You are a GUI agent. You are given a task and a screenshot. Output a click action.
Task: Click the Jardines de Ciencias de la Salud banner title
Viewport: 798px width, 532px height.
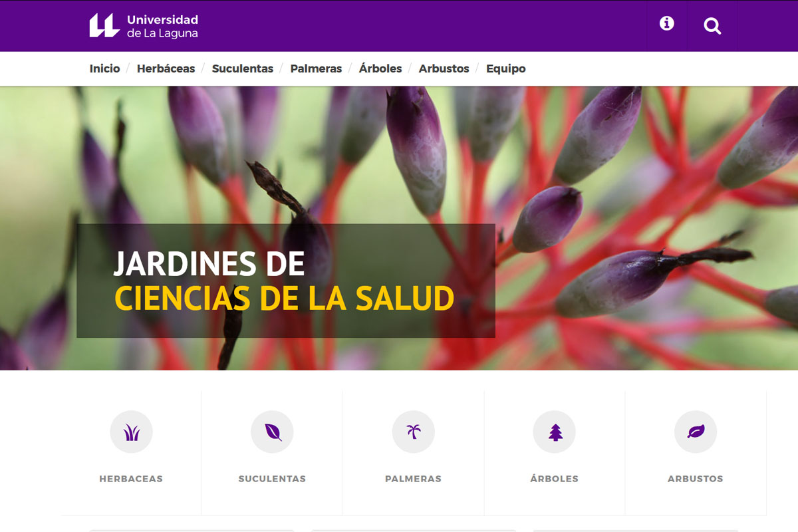[284, 281]
